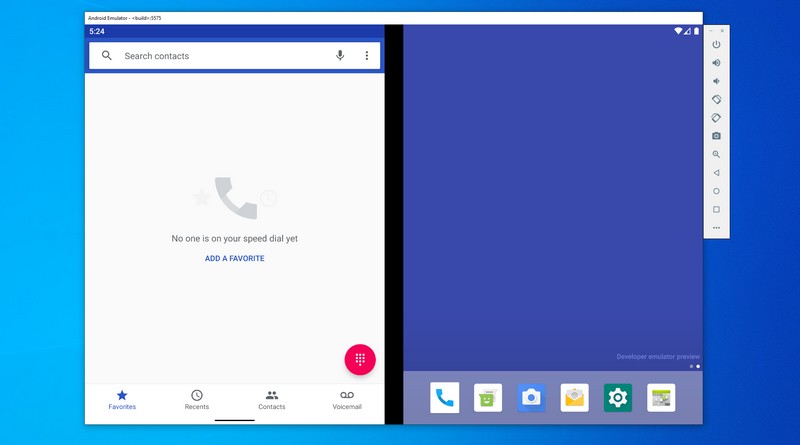Open the three-dot overflow menu in search bar
This screenshot has height=445, width=800.
tap(366, 56)
